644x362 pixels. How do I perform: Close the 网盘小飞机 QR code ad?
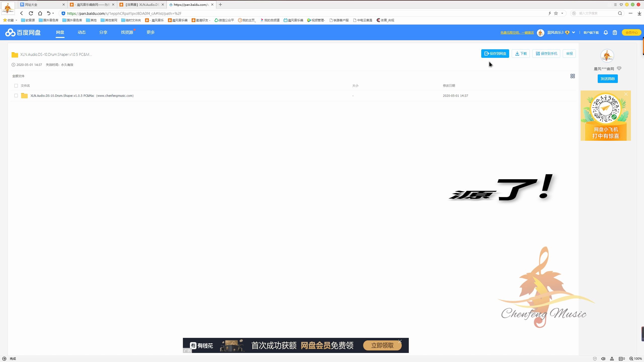pyautogui.click(x=626, y=94)
